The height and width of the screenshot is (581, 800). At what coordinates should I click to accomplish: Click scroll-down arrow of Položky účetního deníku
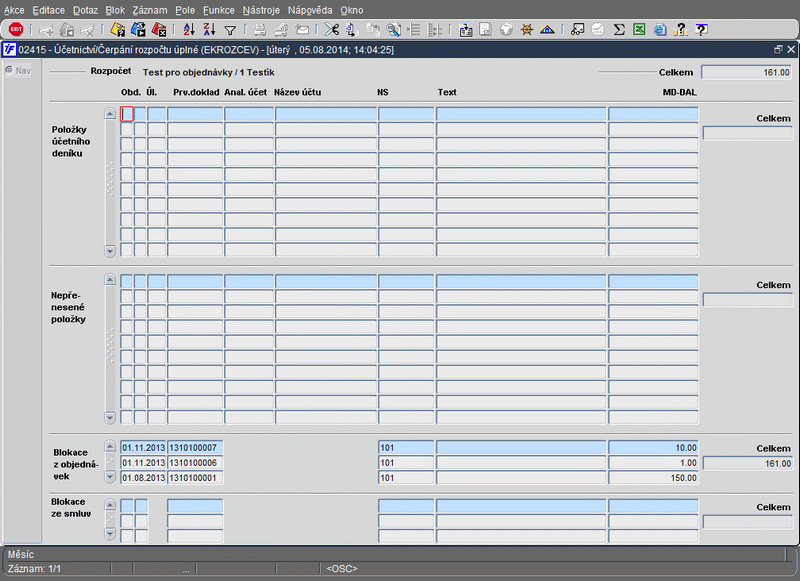(x=110, y=250)
